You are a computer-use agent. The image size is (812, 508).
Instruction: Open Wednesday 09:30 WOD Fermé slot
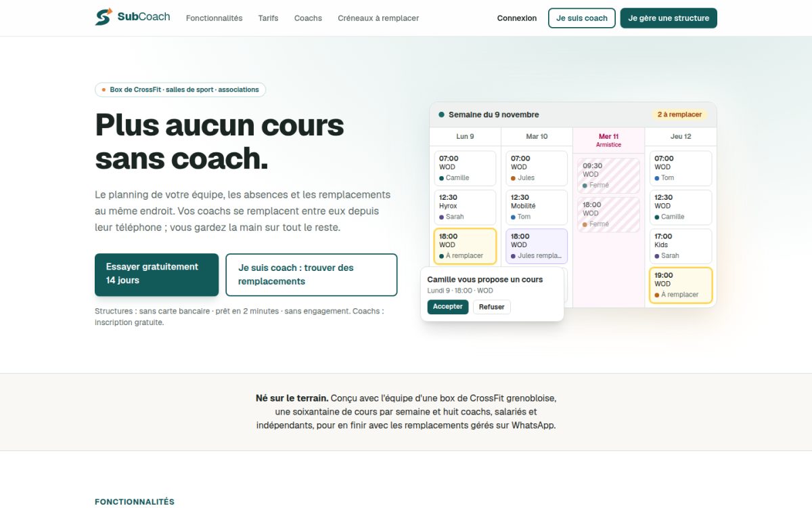coord(608,175)
